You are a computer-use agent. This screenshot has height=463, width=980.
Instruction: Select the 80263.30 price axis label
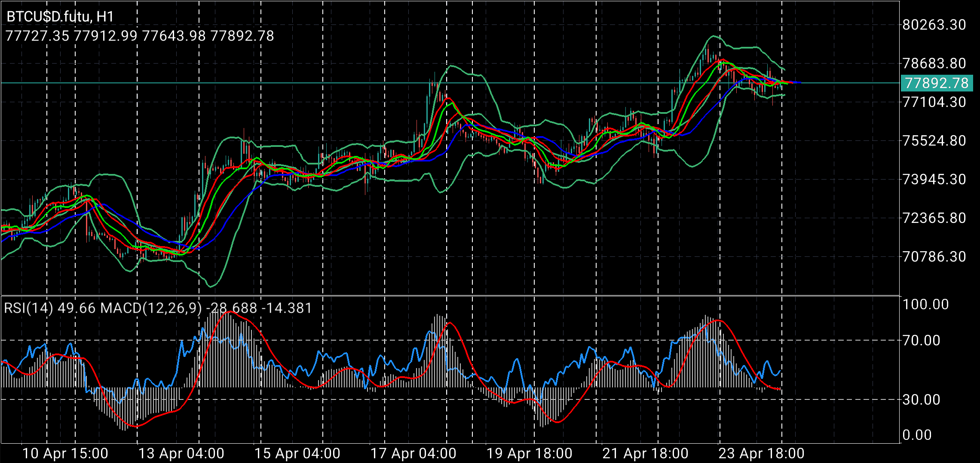coord(934,25)
